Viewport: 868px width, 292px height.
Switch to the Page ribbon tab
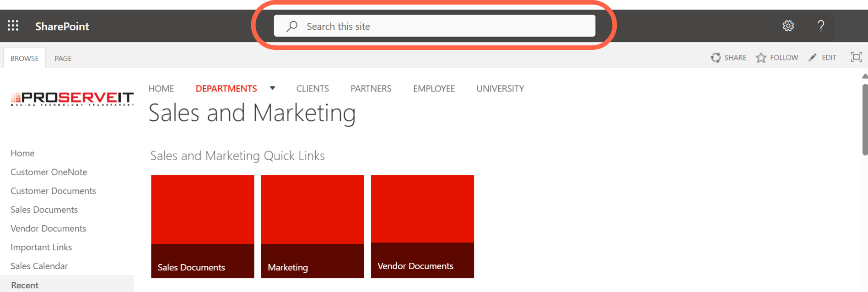pyautogui.click(x=63, y=59)
